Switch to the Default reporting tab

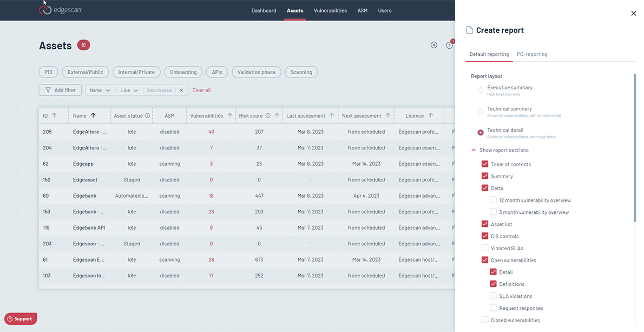click(x=489, y=54)
